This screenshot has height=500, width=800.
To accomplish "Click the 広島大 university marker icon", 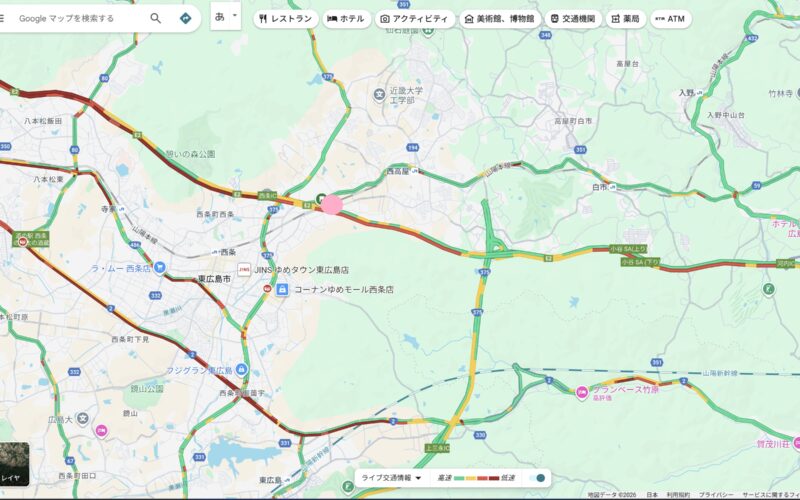I will pyautogui.click(x=83, y=419).
